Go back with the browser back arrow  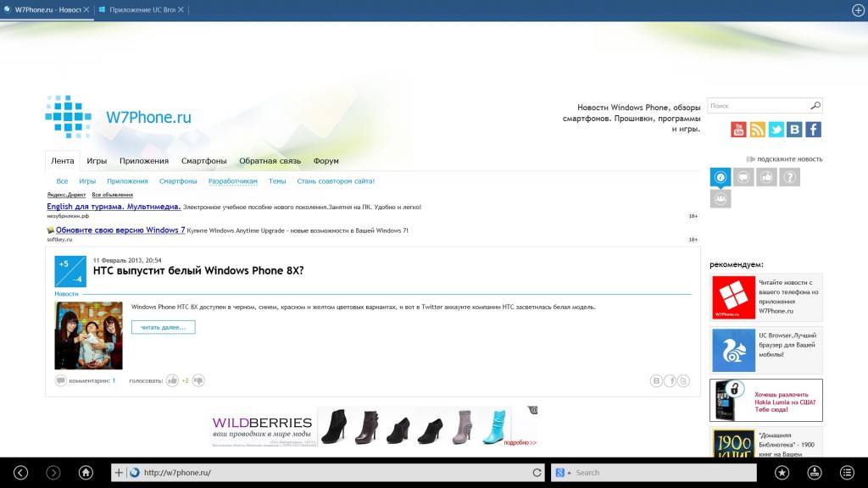(x=21, y=473)
